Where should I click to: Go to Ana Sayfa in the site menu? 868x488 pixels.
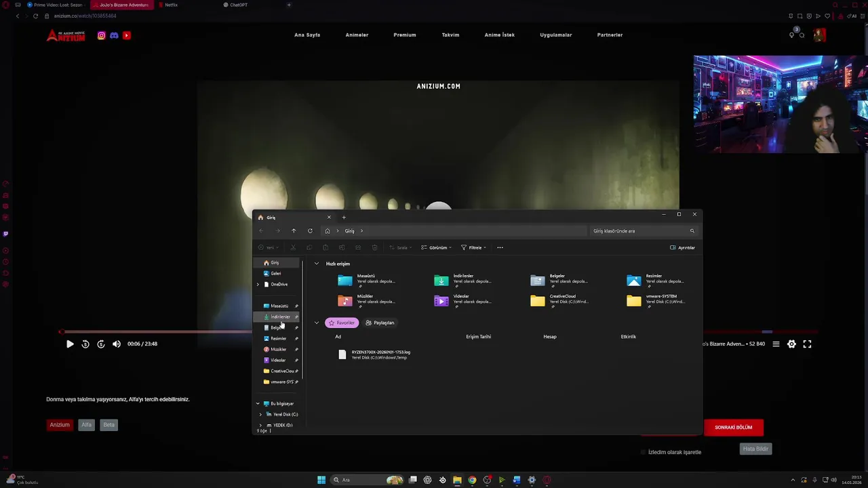[307, 35]
